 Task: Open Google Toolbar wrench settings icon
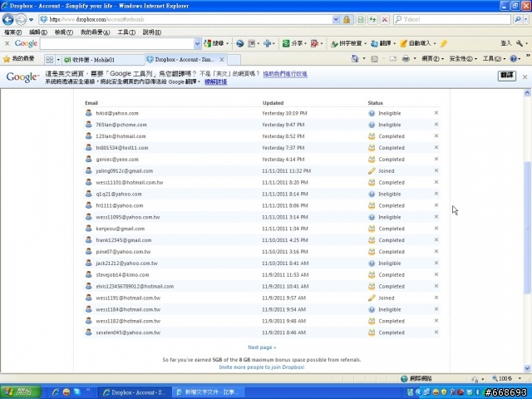point(520,43)
